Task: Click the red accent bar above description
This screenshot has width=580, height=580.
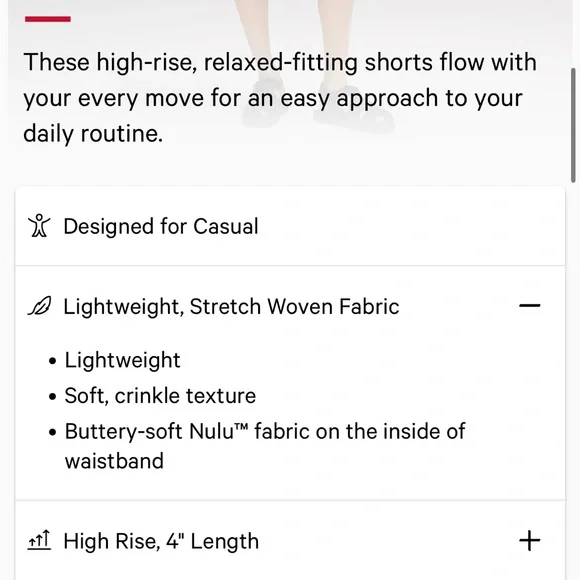Action: [x=48, y=19]
